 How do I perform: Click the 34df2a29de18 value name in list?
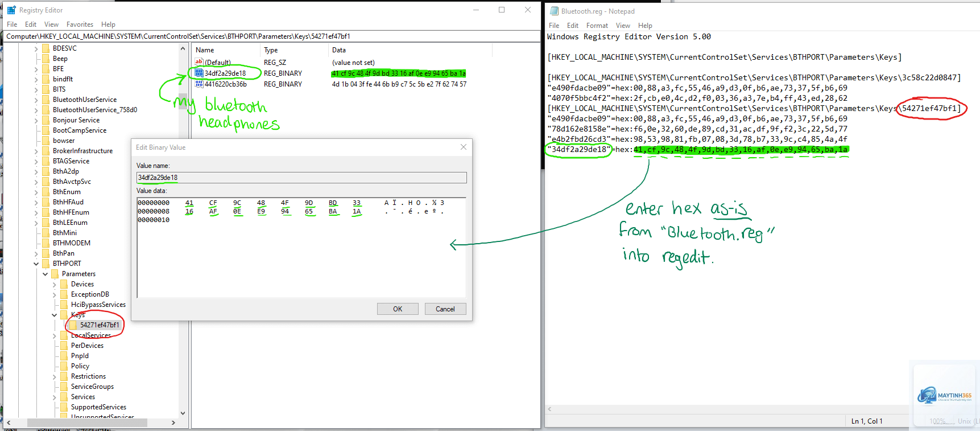225,73
